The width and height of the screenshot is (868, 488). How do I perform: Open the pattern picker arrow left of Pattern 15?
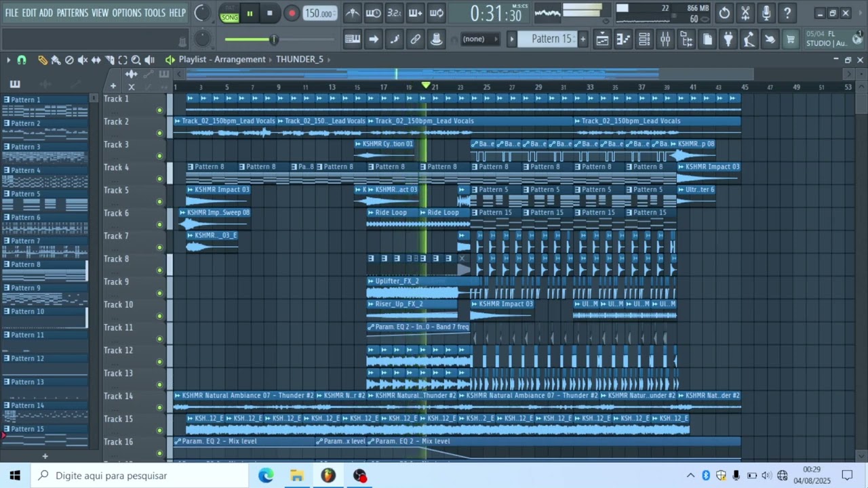click(512, 39)
